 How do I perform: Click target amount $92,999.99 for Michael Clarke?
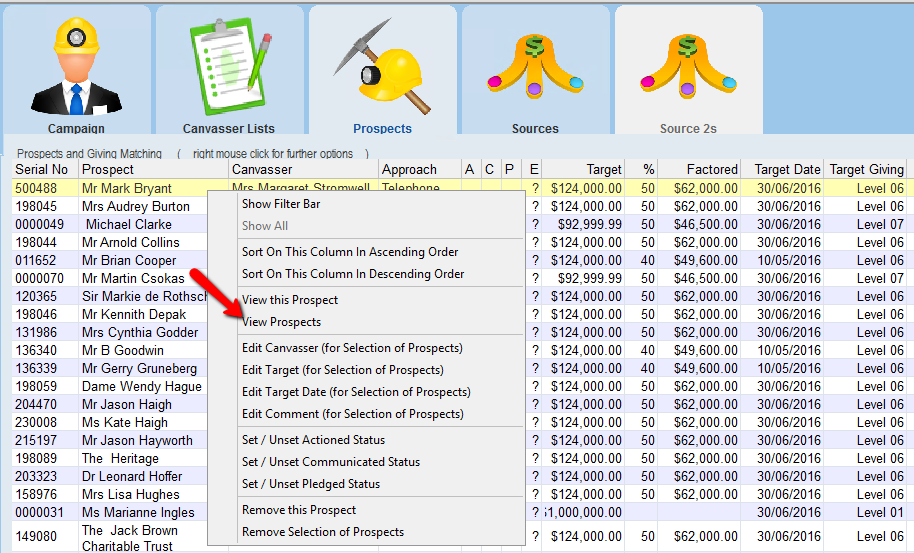[589, 224]
